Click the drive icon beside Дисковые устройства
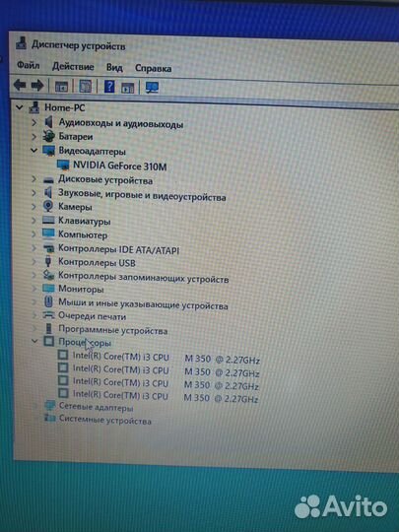Viewport: 399px width, 532px height. (48, 179)
